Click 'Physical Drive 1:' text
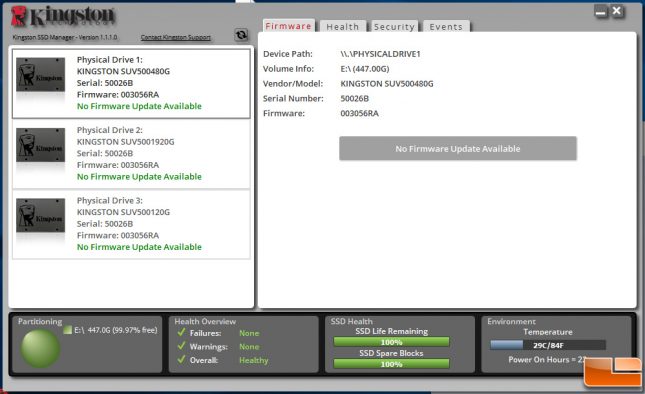Screen dimensions: 645x394 tap(110, 60)
